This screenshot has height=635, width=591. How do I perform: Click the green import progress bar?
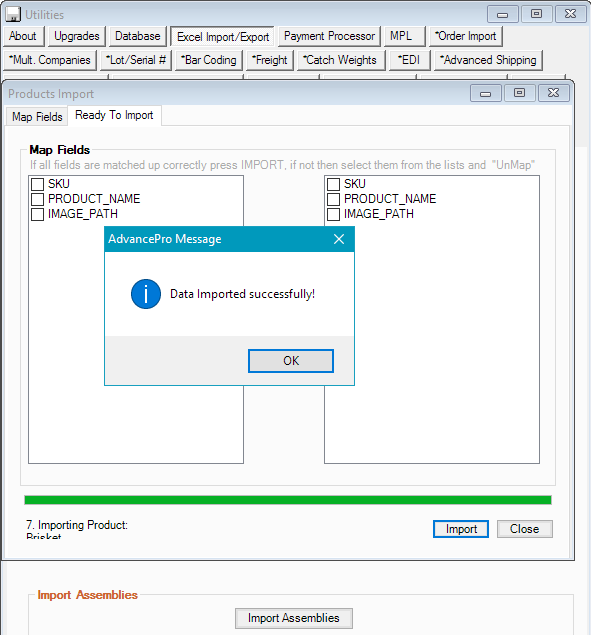click(288, 500)
